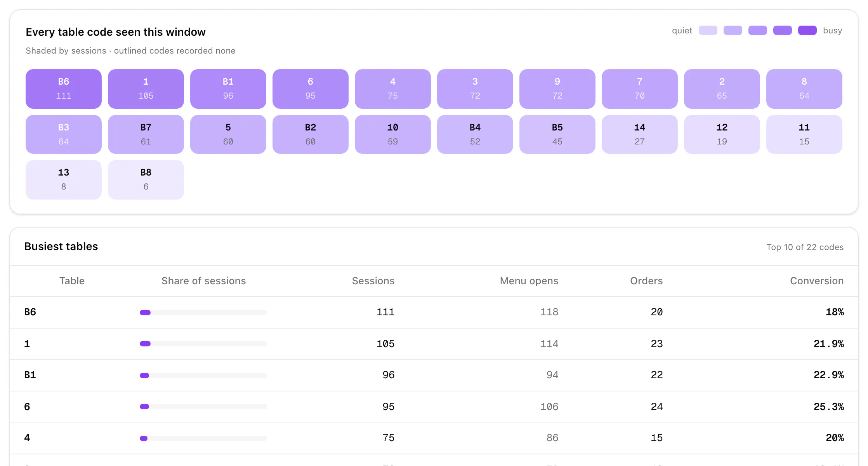This screenshot has width=868, height=466.
Task: Select the B6 table tile with 111 sessions
Action: tap(64, 89)
